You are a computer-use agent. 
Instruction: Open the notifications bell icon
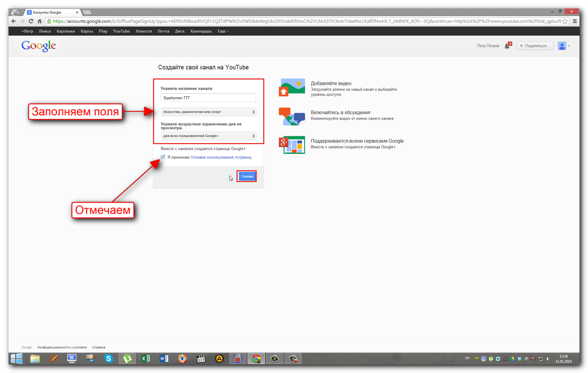[507, 45]
